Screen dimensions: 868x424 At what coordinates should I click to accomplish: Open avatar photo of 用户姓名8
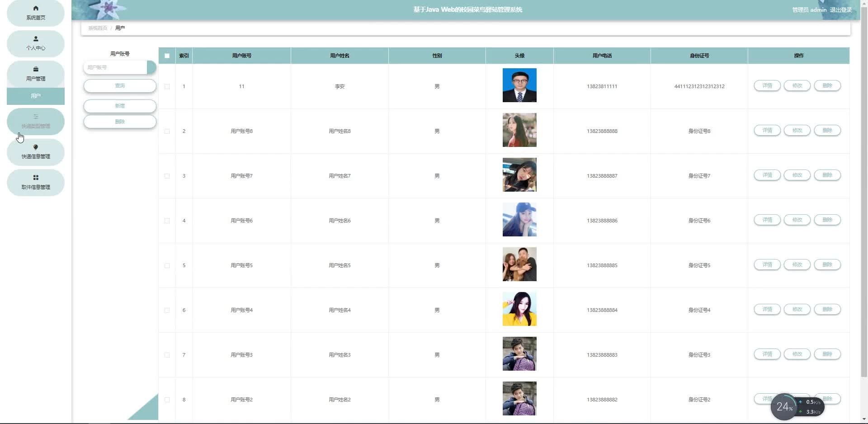coord(519,130)
